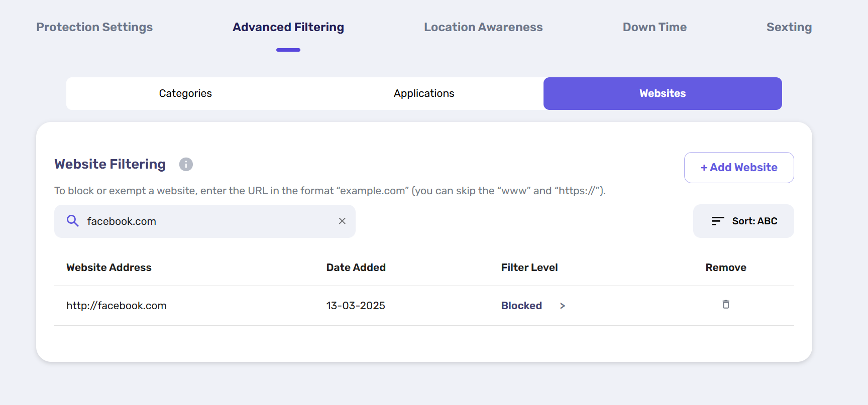Click into the website search field
Image resolution: width=868 pixels, height=405 pixels.
tap(205, 221)
